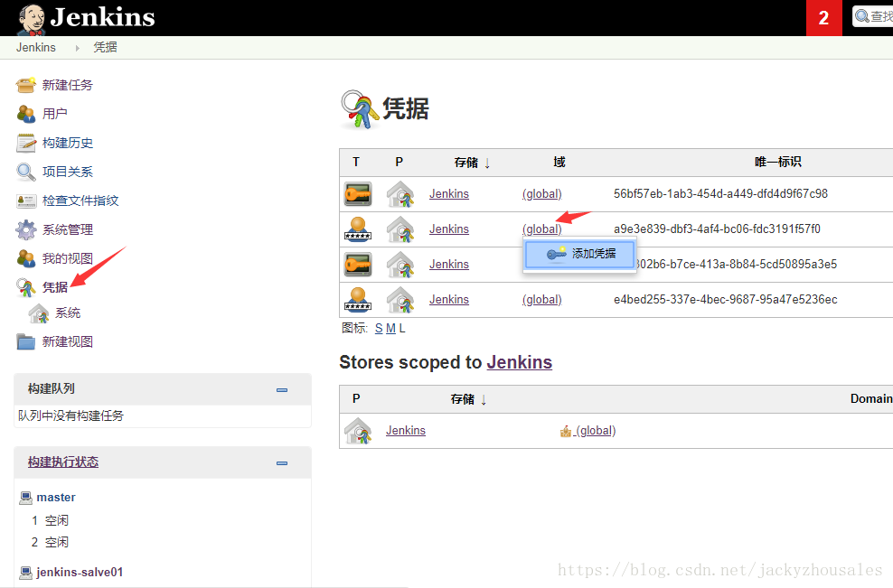Image resolution: width=893 pixels, height=588 pixels.
Task: Open the master node link
Action: click(56, 498)
